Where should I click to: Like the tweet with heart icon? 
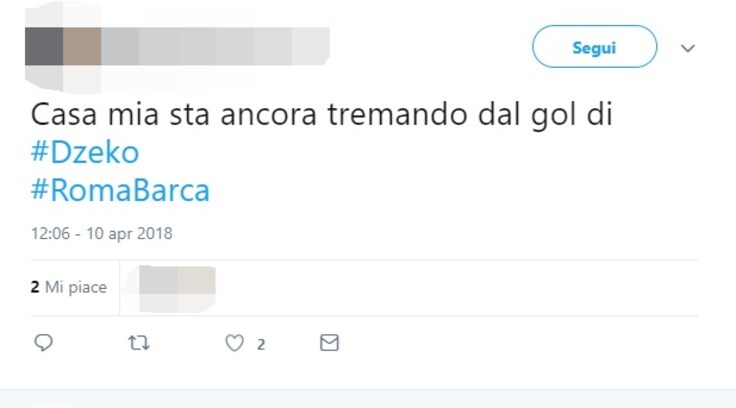point(234,343)
